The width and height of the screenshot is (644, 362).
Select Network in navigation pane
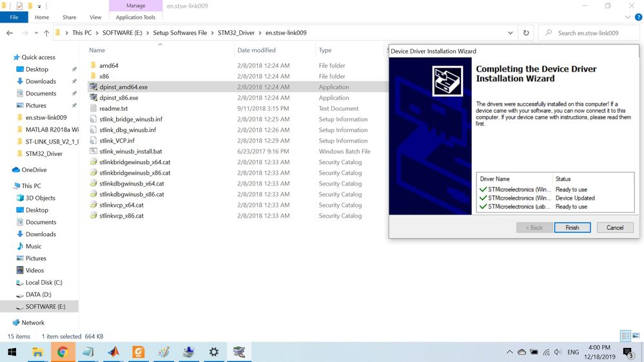pyautogui.click(x=33, y=323)
